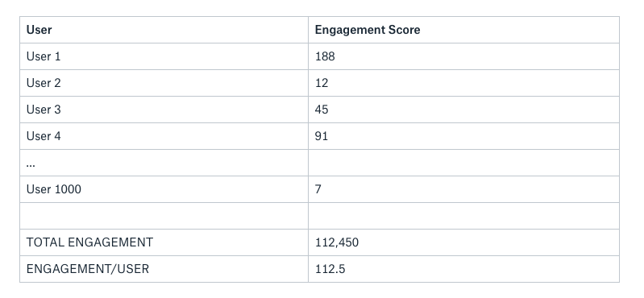The image size is (644, 298).
Task: Select the User 1 cell
Action: [x=164, y=56]
